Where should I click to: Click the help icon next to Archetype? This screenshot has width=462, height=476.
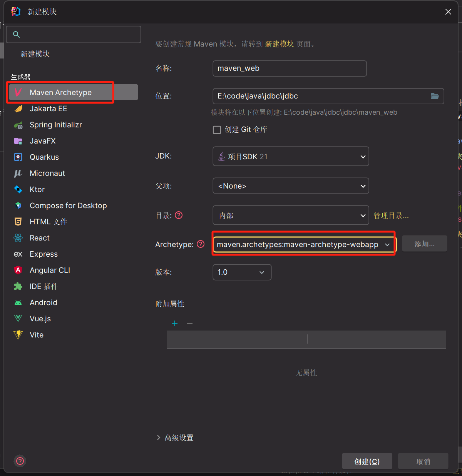pos(201,244)
